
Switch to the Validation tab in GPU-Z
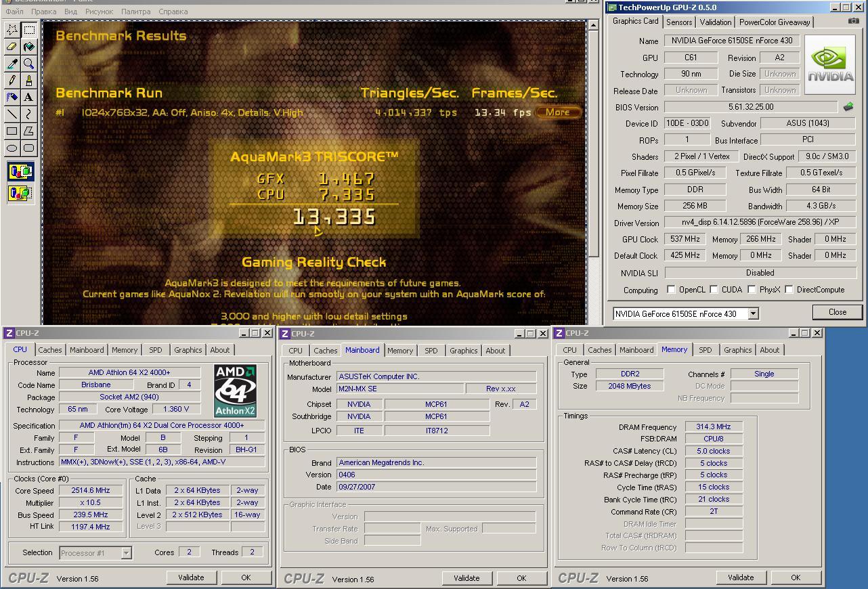pos(716,22)
